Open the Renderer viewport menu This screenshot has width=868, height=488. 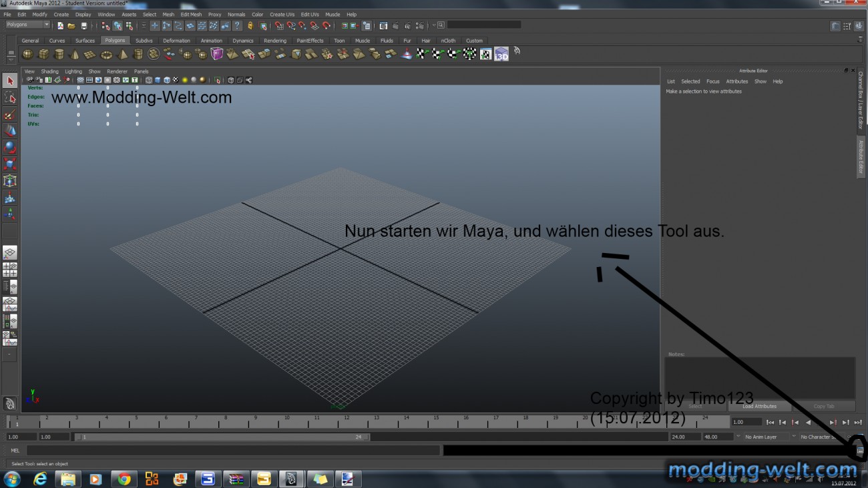pos(117,71)
